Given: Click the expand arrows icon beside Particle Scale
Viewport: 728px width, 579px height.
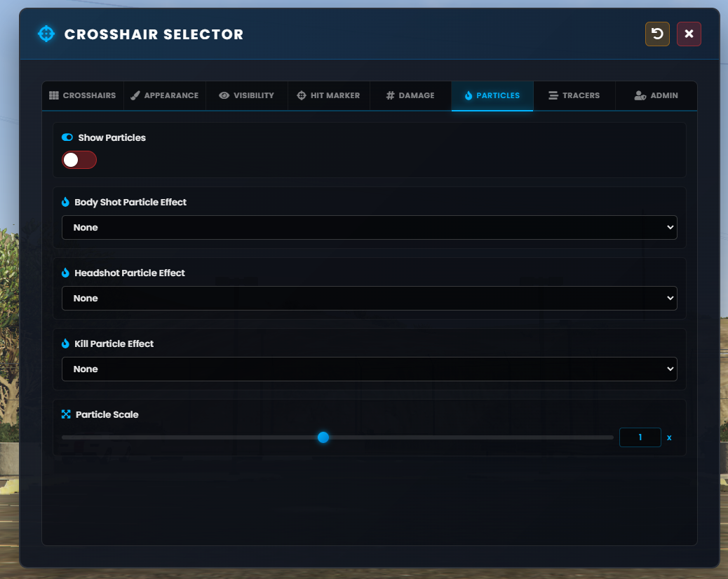Looking at the screenshot, I should 66,414.
